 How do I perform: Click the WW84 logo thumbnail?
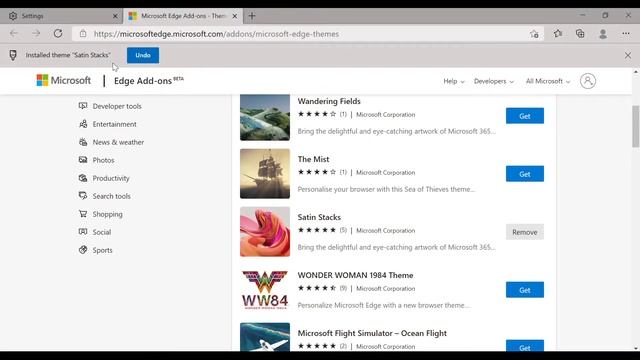tap(265, 289)
